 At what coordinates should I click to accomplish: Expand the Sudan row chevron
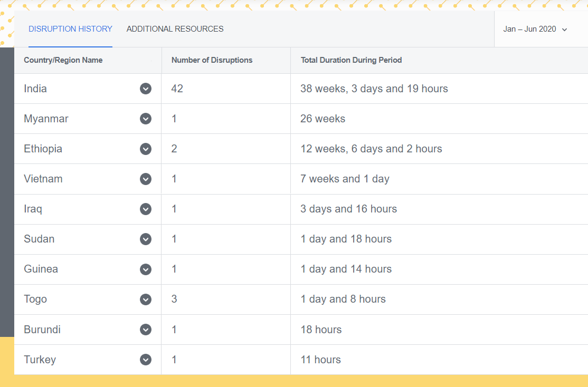pyautogui.click(x=146, y=239)
